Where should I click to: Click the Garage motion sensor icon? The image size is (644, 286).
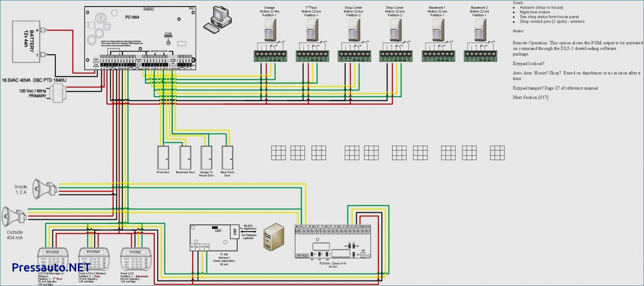[x=270, y=30]
